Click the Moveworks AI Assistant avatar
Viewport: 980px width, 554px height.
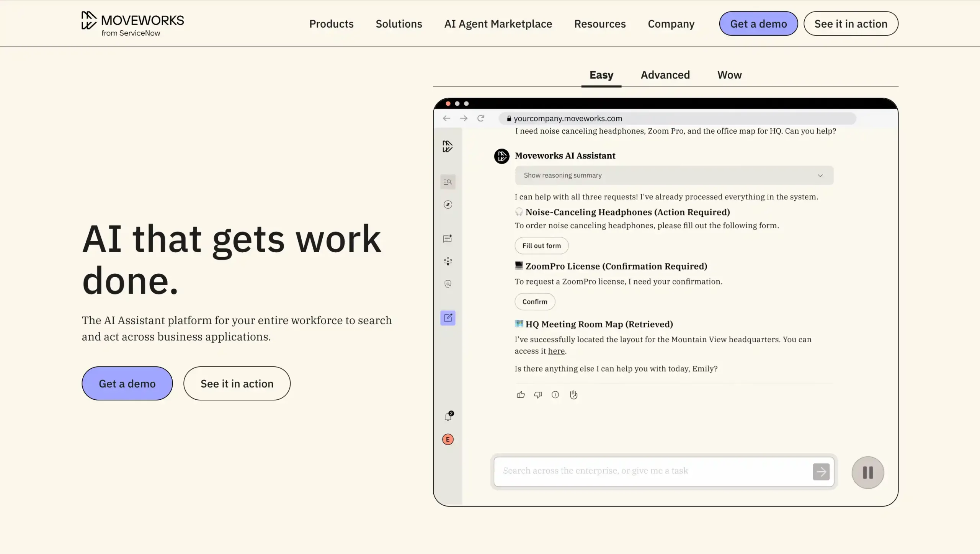click(501, 156)
